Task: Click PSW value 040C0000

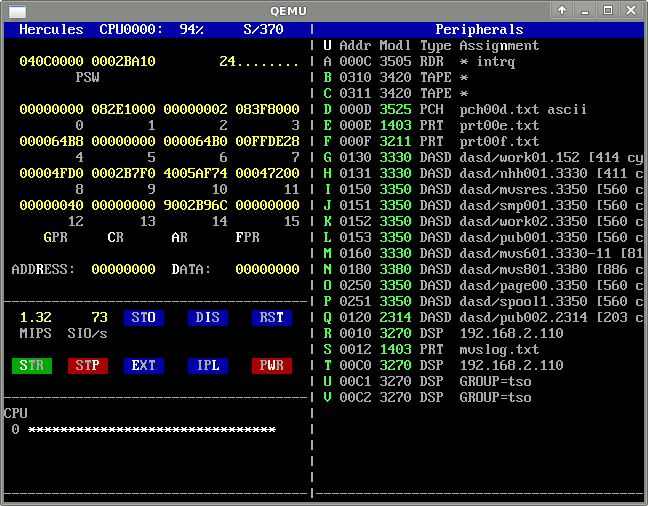Action: [x=51, y=62]
